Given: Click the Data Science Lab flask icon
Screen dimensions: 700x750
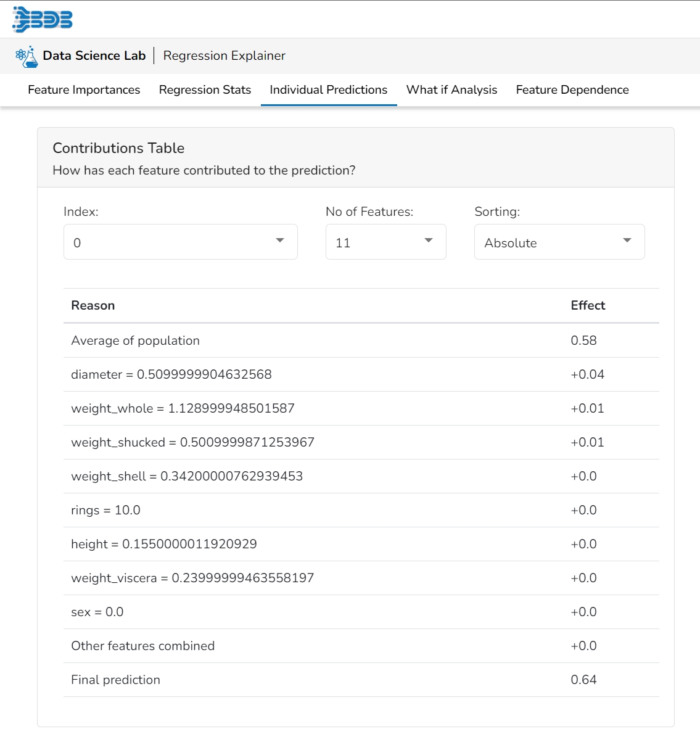Looking at the screenshot, I should coord(27,56).
